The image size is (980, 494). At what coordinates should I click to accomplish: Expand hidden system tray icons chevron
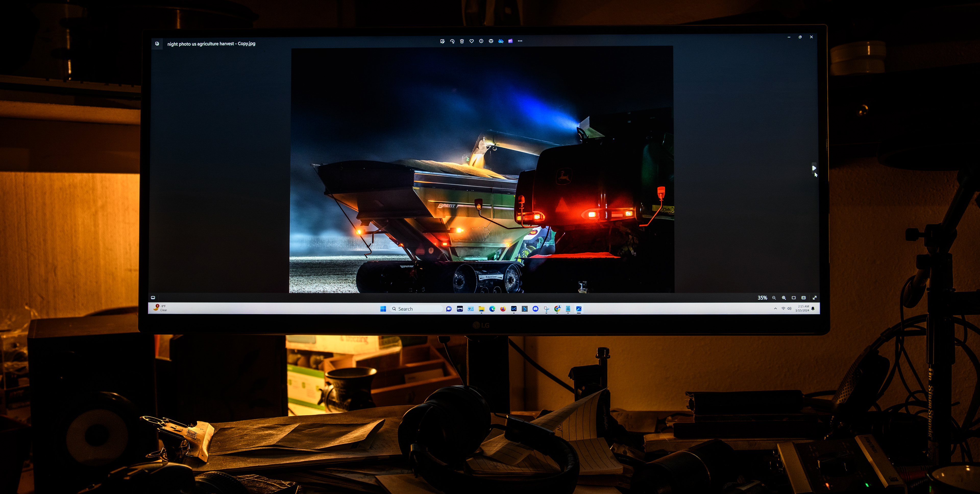pyautogui.click(x=775, y=309)
